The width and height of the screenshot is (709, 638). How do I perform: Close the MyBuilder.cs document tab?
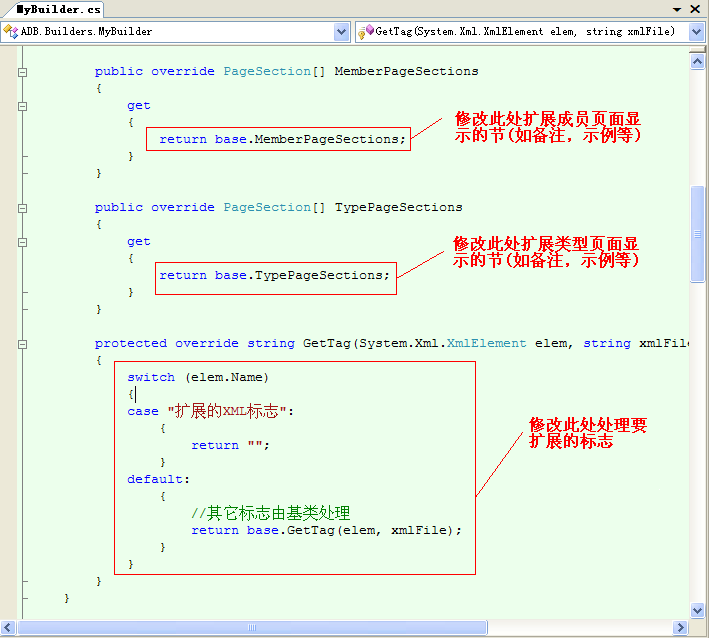click(695, 9)
